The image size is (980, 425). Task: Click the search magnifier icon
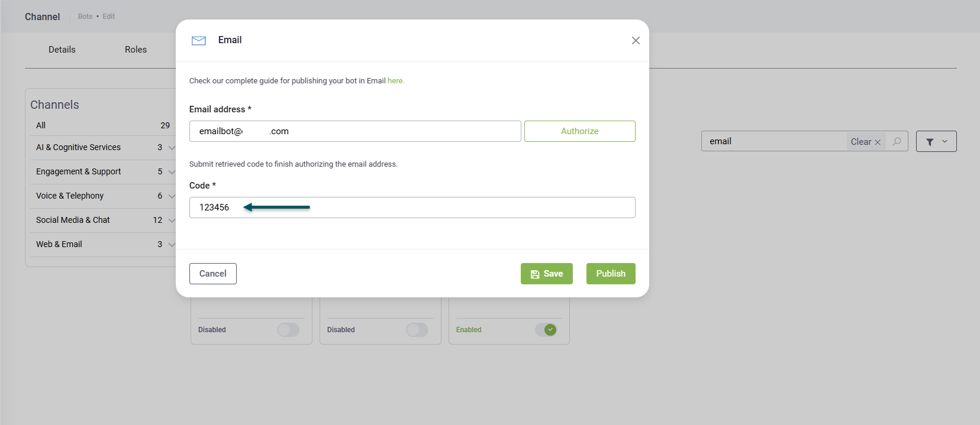897,141
